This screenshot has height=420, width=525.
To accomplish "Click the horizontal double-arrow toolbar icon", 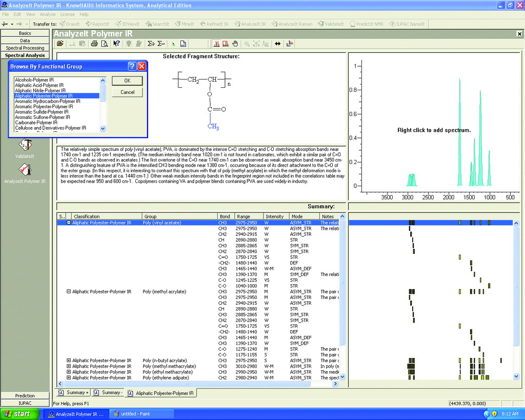I will tap(277, 44).
